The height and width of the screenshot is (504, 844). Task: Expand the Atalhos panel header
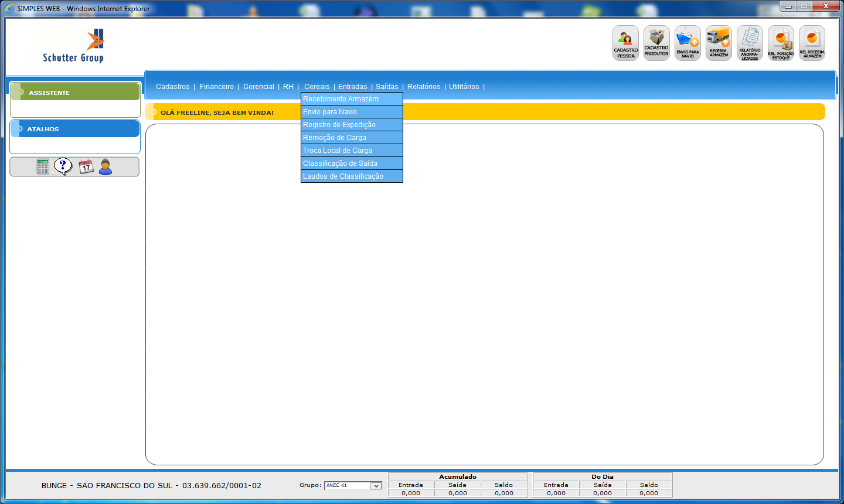[x=75, y=129]
